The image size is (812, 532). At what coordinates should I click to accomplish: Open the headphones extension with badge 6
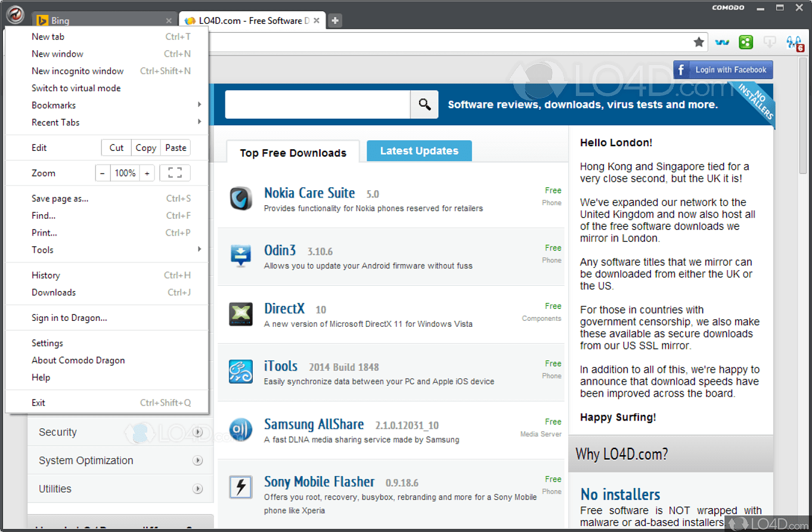pyautogui.click(x=795, y=42)
